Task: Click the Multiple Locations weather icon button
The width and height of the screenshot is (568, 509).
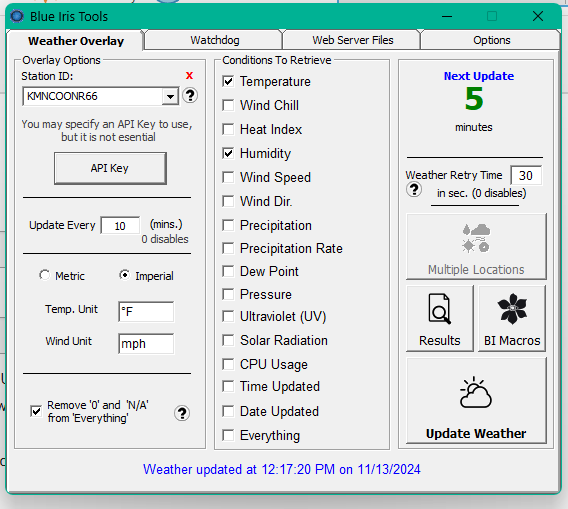Action: 476,246
